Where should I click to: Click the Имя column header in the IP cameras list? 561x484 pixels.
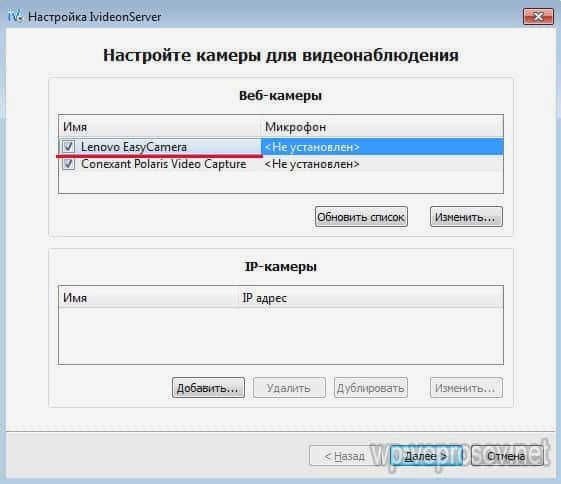tap(149, 298)
